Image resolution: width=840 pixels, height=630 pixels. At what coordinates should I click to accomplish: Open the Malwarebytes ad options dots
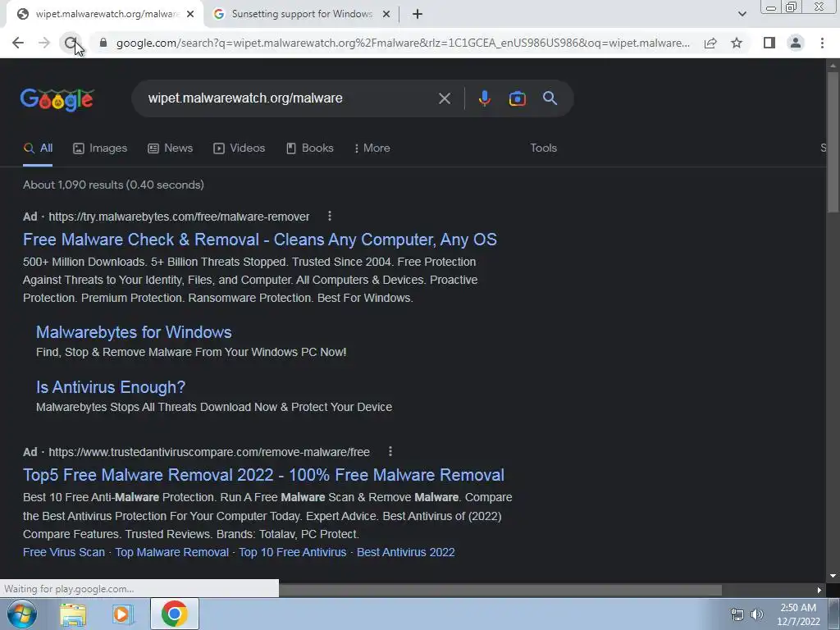[x=330, y=216]
